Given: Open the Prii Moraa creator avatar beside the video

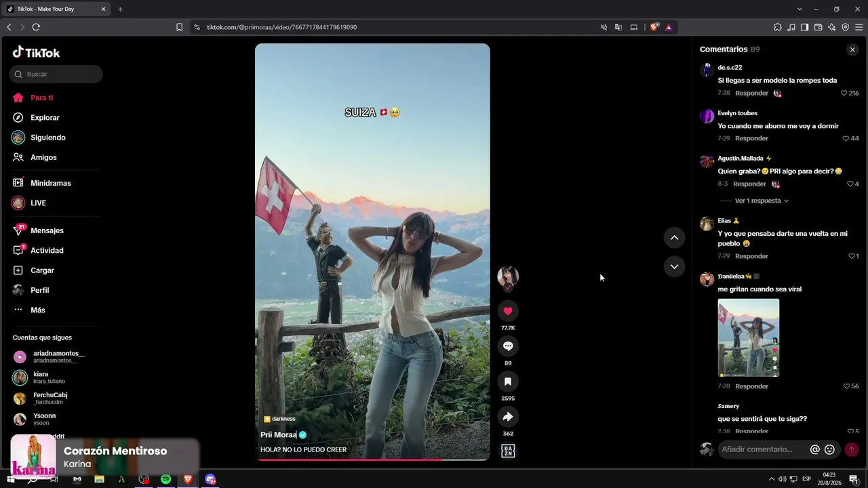Looking at the screenshot, I should pyautogui.click(x=508, y=277).
